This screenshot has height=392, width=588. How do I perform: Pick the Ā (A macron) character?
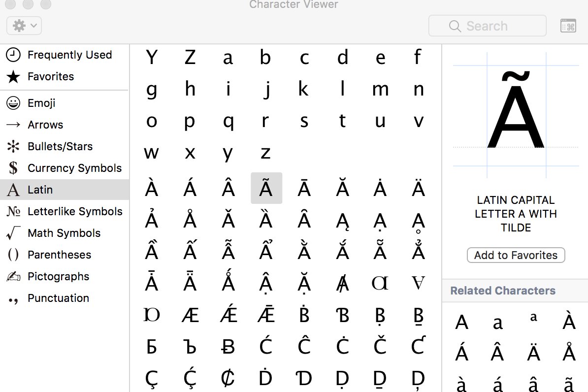click(x=304, y=188)
